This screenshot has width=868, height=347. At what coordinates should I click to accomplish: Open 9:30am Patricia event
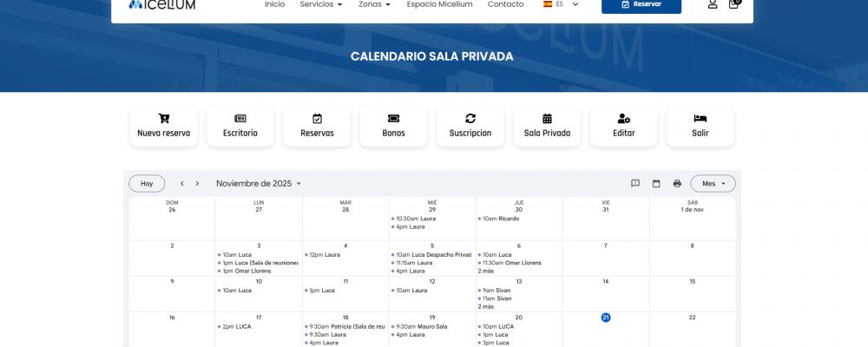point(345,326)
